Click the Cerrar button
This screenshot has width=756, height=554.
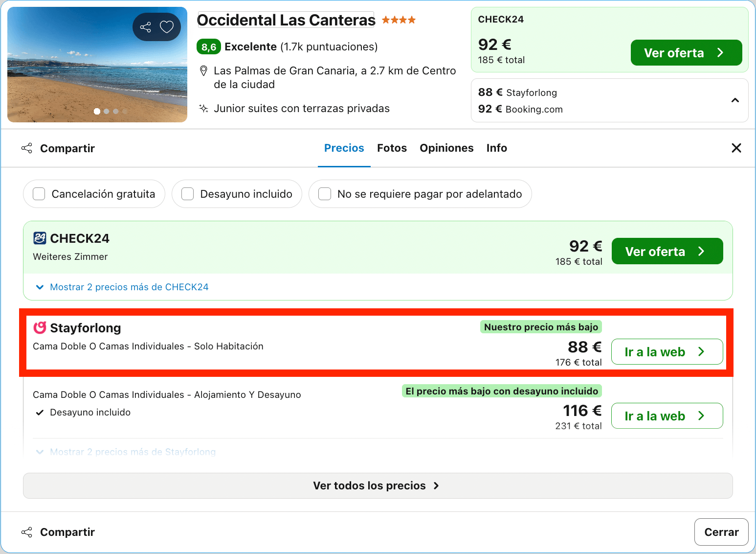coord(721,532)
